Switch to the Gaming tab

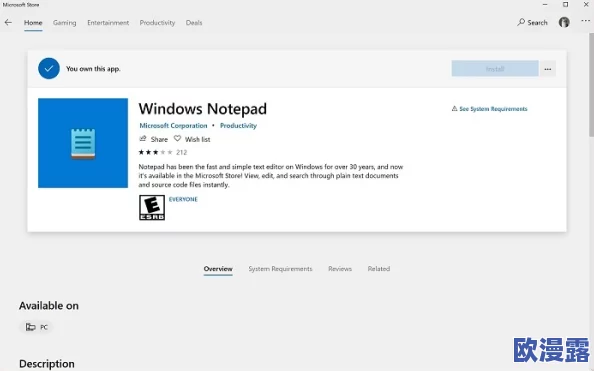tap(64, 23)
